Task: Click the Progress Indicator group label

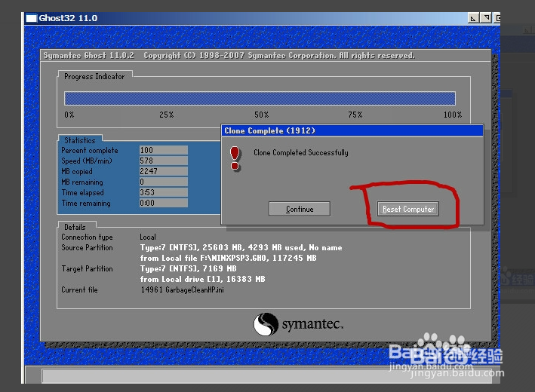Action: pyautogui.click(x=94, y=76)
